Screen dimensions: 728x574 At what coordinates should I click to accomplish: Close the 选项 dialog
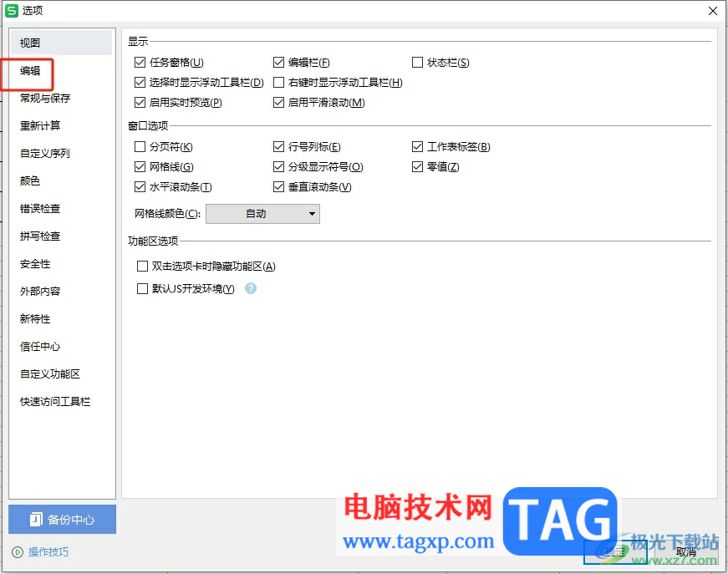713,11
